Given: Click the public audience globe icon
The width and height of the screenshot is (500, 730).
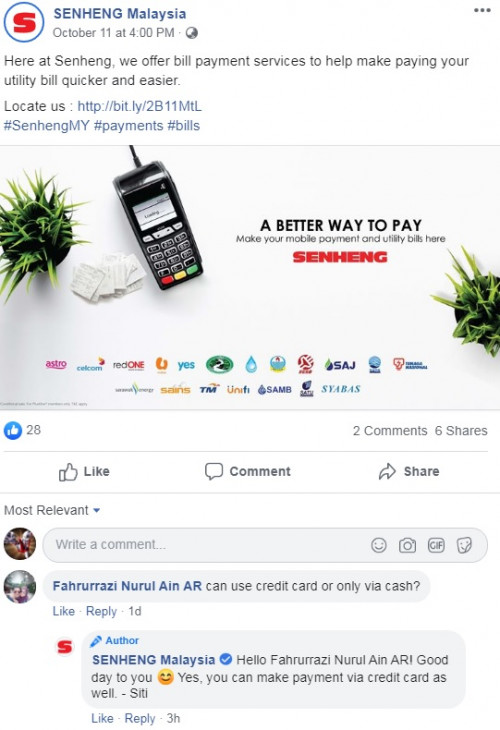Looking at the screenshot, I should click(x=191, y=33).
